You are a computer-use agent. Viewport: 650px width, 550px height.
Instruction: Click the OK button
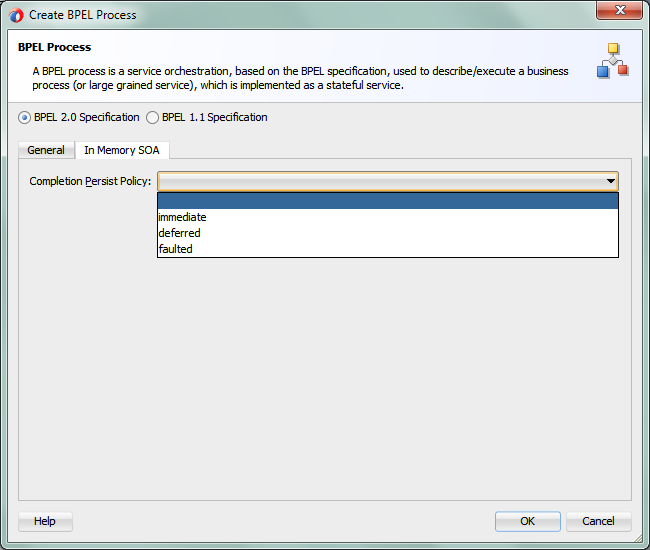[528, 521]
